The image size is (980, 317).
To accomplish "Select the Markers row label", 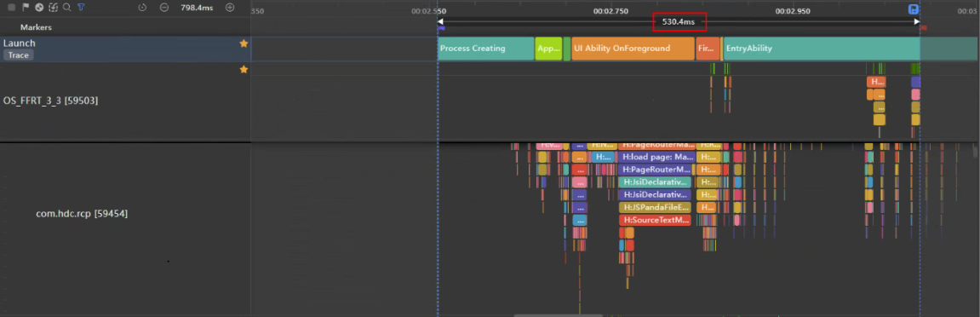I will pyautogui.click(x=36, y=27).
